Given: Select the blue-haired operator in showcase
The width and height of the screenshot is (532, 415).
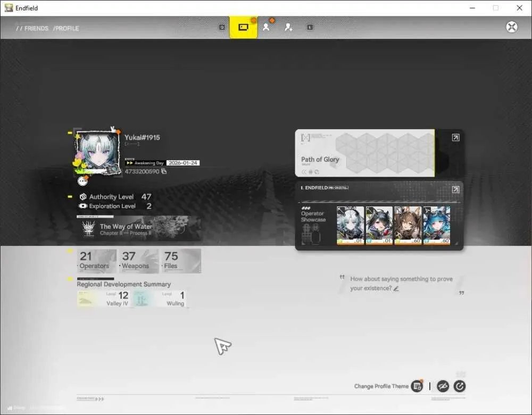Looking at the screenshot, I should point(437,225).
